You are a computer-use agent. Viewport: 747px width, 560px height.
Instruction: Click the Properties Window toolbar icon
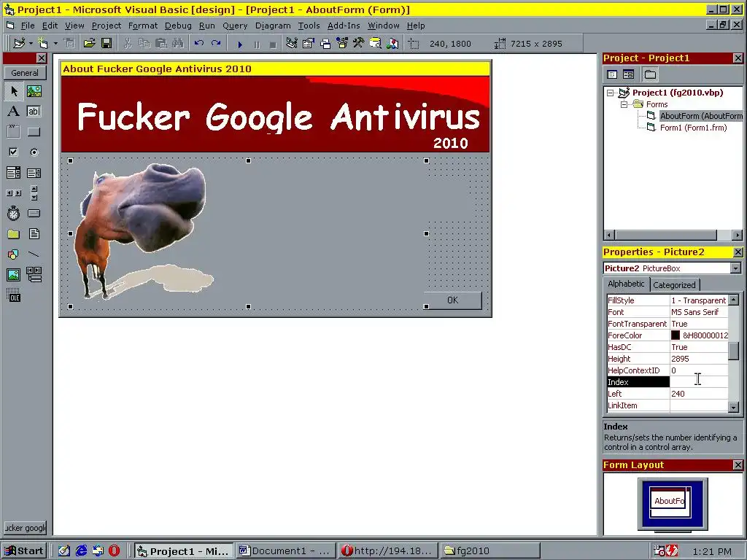point(309,43)
